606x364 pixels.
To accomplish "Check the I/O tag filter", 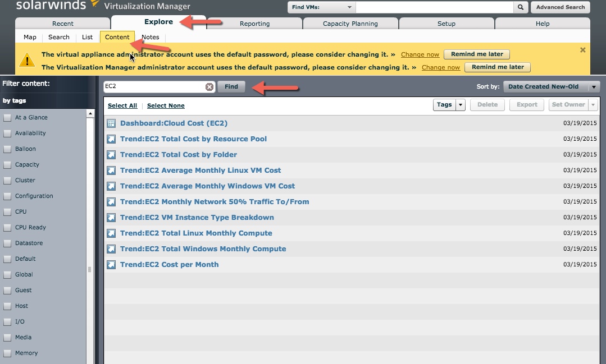I will coord(7,322).
